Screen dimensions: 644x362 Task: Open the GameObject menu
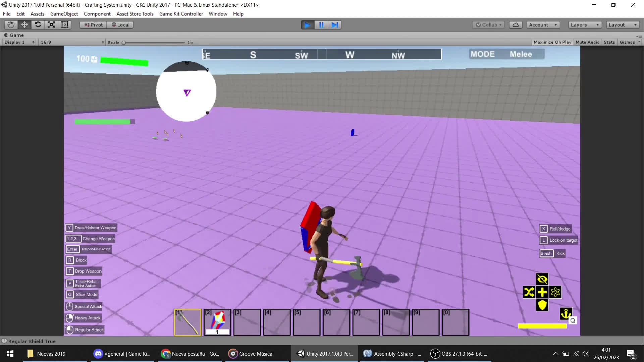point(64,14)
